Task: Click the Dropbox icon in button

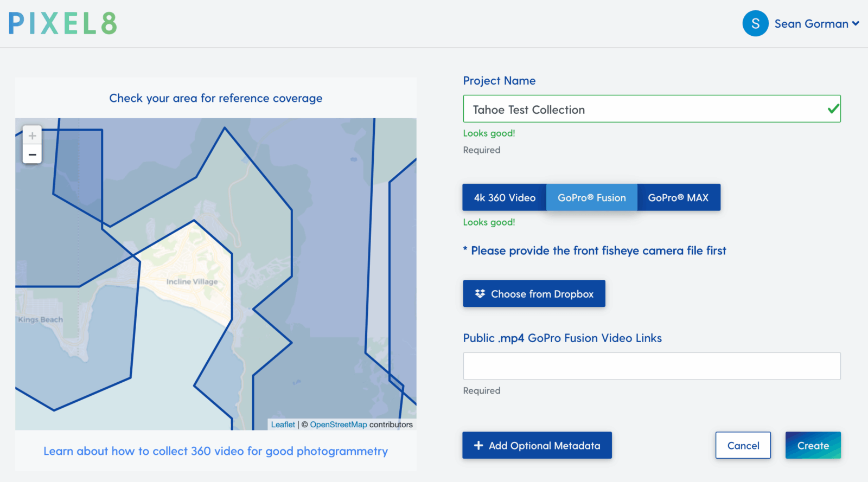Action: (480, 293)
